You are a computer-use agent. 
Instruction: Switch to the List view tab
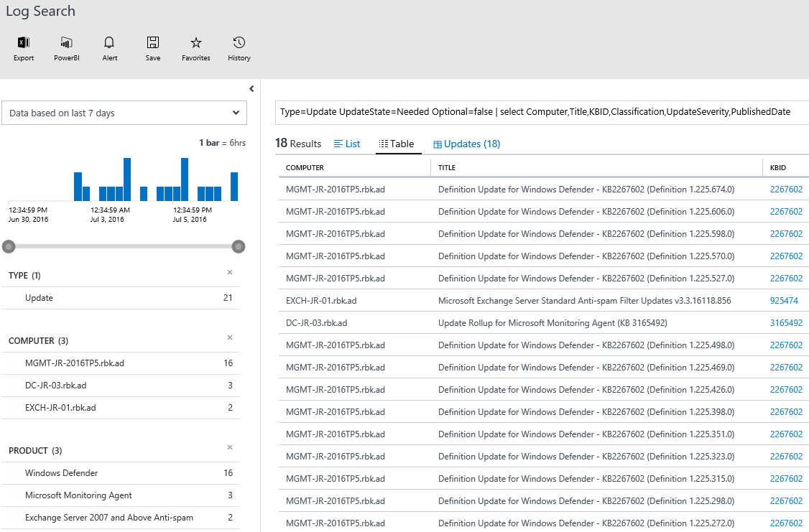click(x=347, y=144)
